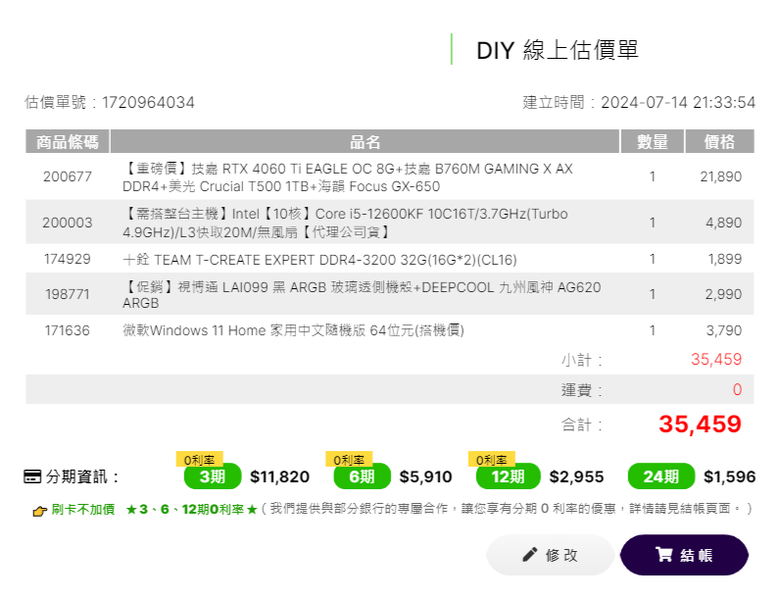
Task: Select the 3期 installment badge
Action: coord(212,477)
